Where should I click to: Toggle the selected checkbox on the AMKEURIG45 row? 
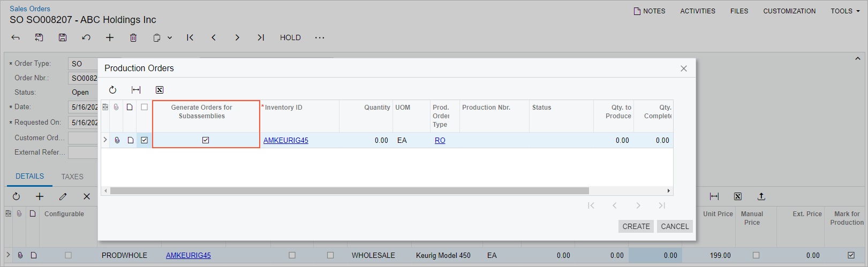[145, 140]
